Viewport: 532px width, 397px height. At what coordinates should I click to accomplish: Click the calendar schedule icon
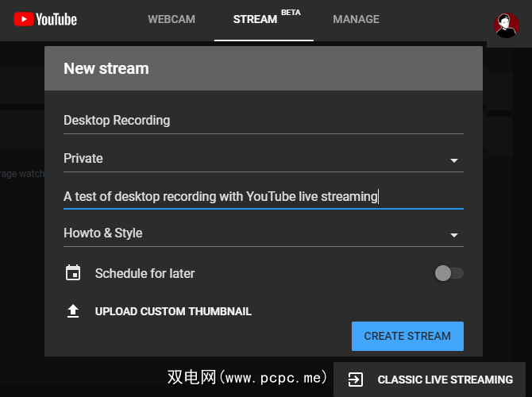(73, 273)
